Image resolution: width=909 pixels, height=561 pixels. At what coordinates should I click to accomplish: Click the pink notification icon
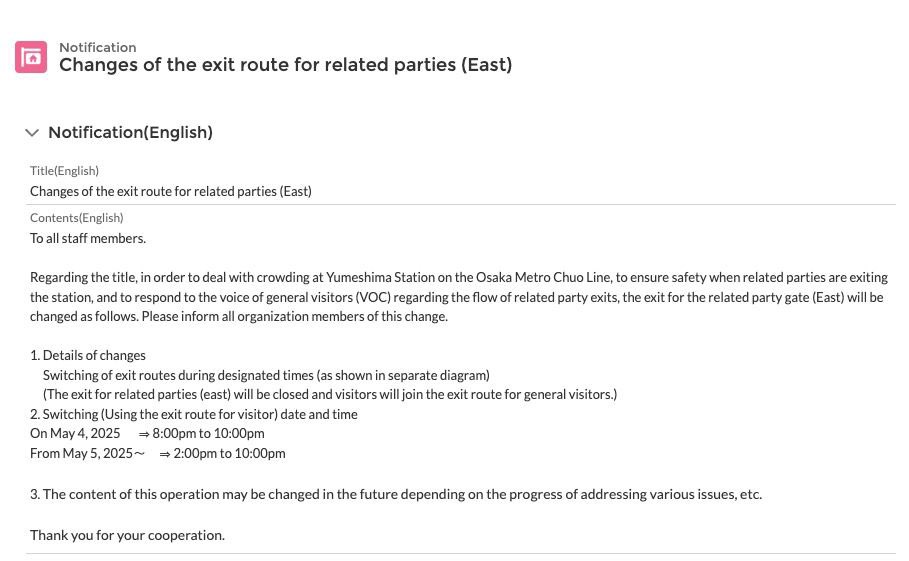point(31,57)
